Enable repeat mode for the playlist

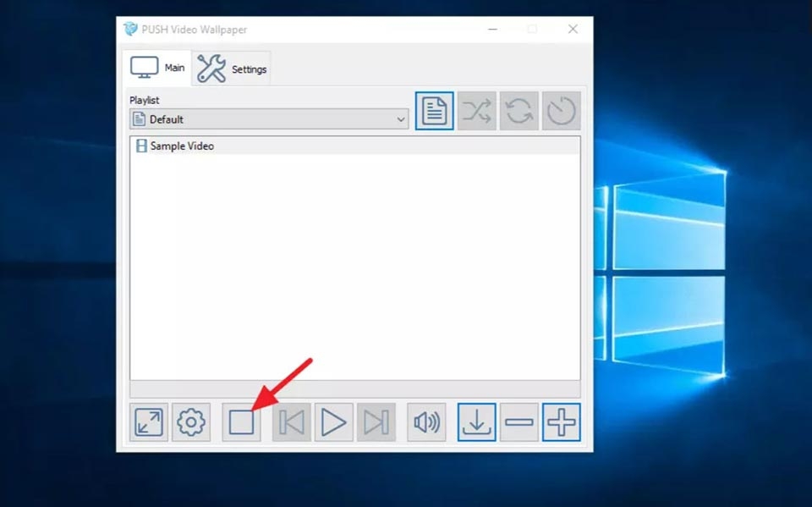518,110
